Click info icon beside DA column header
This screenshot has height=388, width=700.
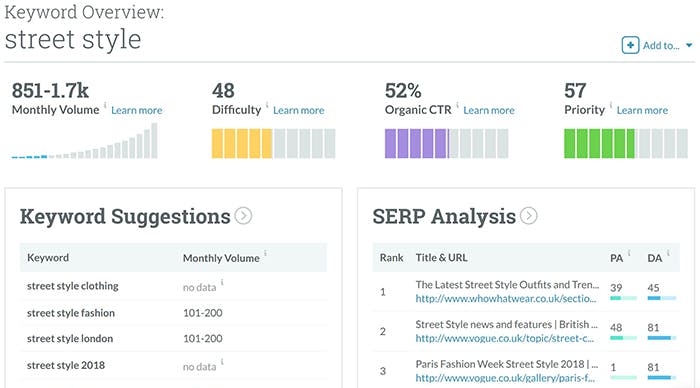[x=668, y=253]
